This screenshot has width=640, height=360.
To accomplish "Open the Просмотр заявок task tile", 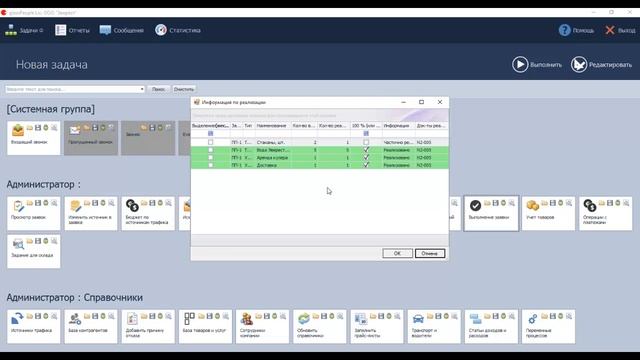I will coord(33,213).
